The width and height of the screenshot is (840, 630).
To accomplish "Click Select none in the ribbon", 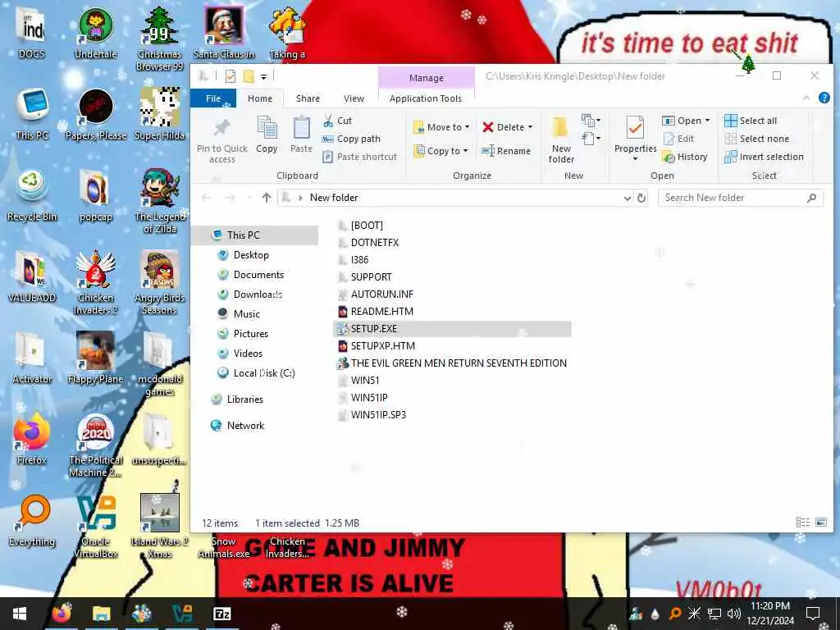I will coord(756,139).
